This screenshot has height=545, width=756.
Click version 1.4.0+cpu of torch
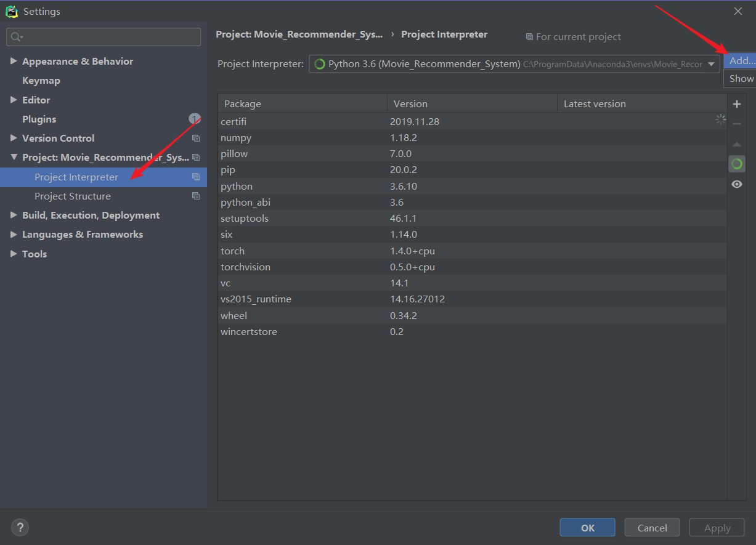point(412,251)
